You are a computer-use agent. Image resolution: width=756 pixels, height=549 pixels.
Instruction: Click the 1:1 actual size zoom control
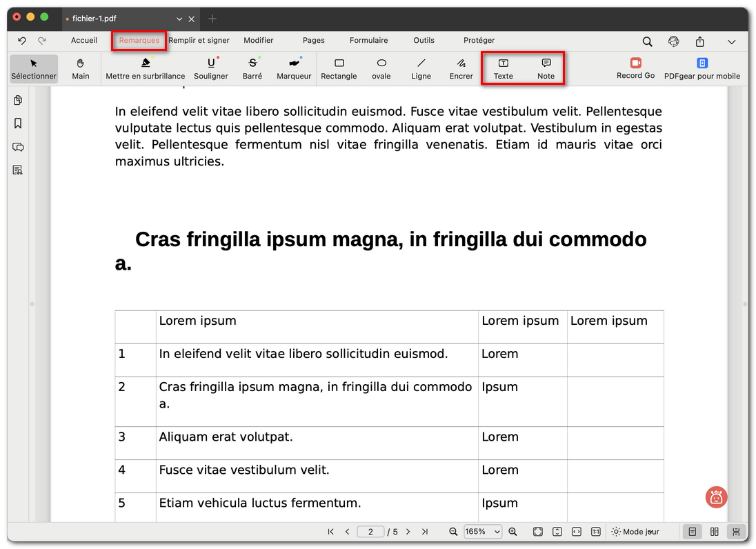[x=595, y=531]
